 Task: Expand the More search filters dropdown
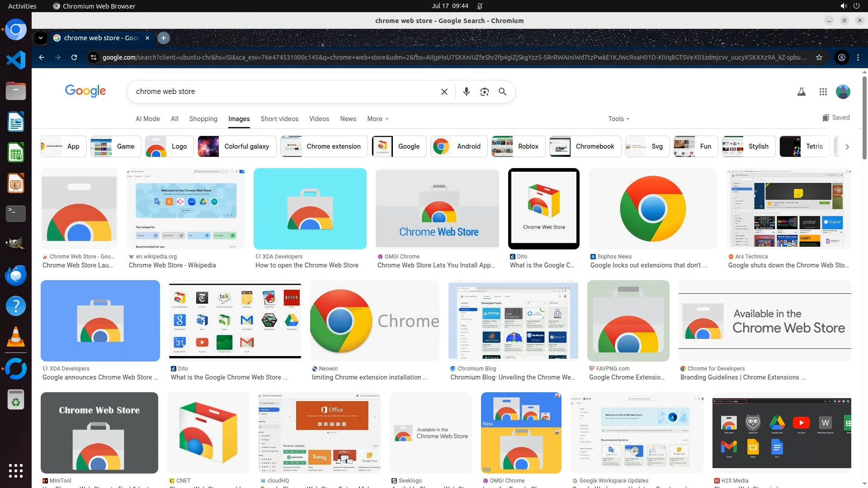pos(377,119)
